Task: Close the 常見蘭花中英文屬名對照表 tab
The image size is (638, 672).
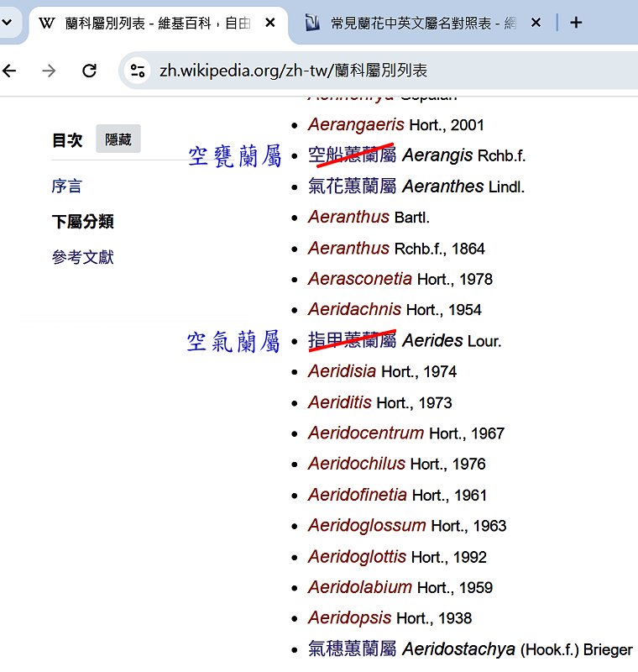Action: tap(536, 23)
